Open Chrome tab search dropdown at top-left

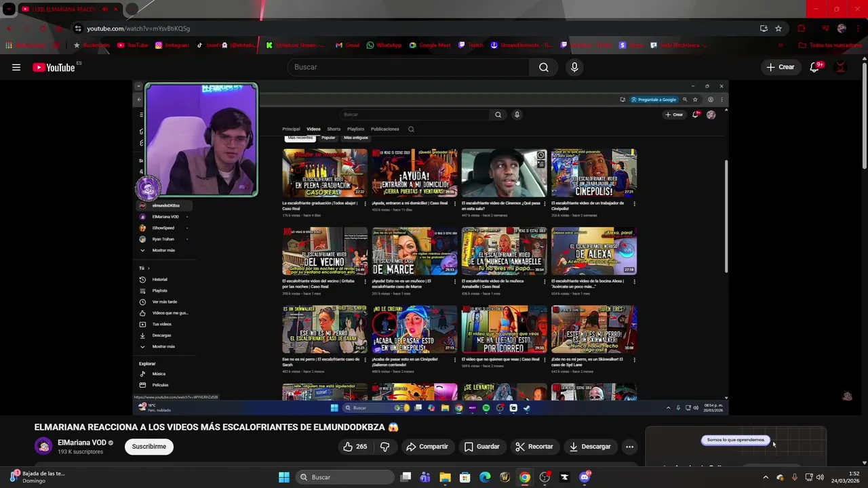pyautogui.click(x=9, y=9)
